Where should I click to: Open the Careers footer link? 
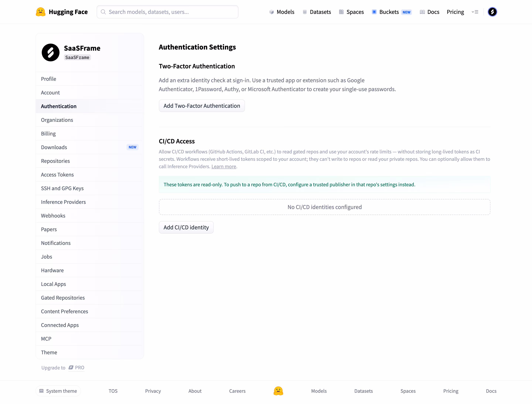click(237, 391)
